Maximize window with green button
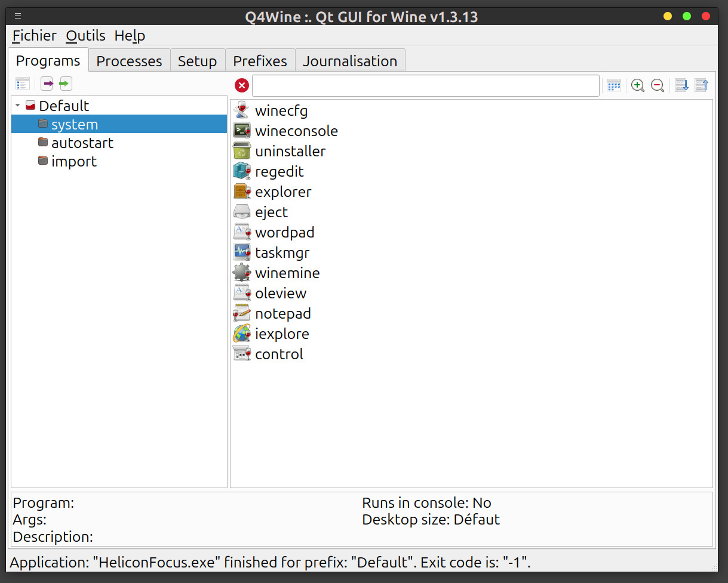The image size is (728, 583). coord(687,16)
